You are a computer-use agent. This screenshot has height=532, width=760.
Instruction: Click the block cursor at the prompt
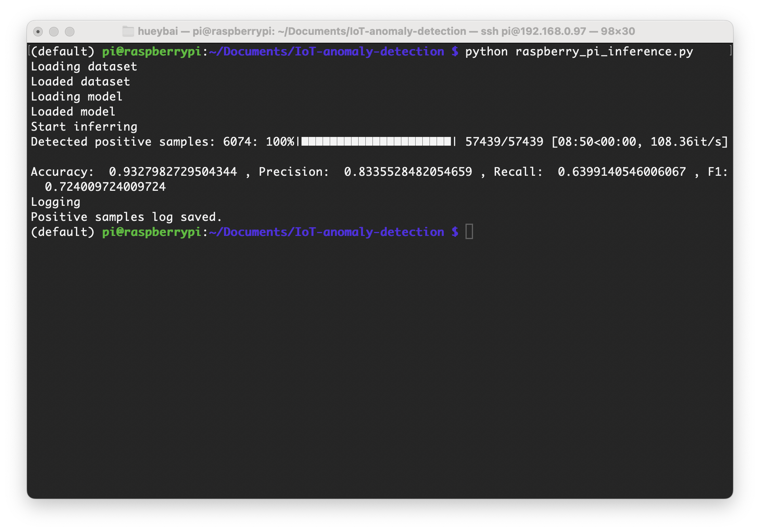[469, 232]
